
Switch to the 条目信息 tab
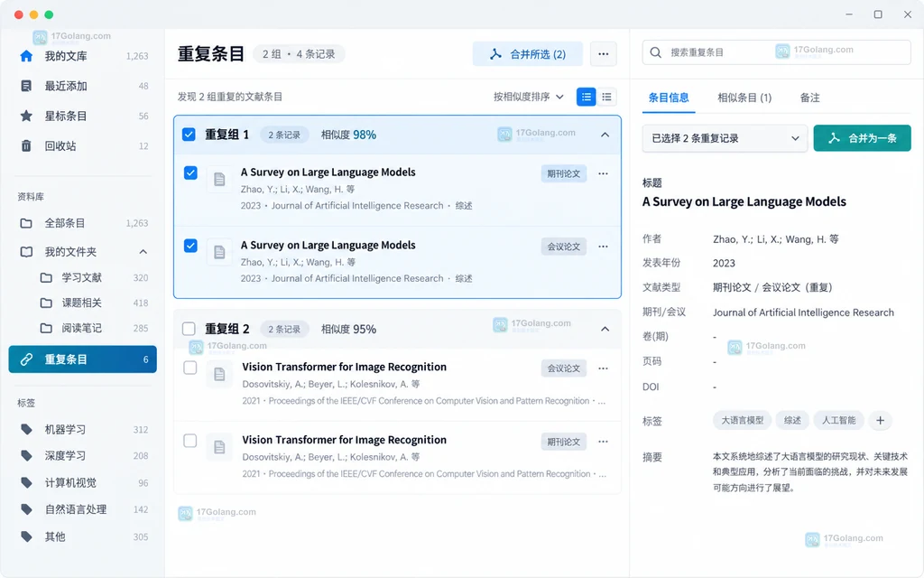coord(669,98)
